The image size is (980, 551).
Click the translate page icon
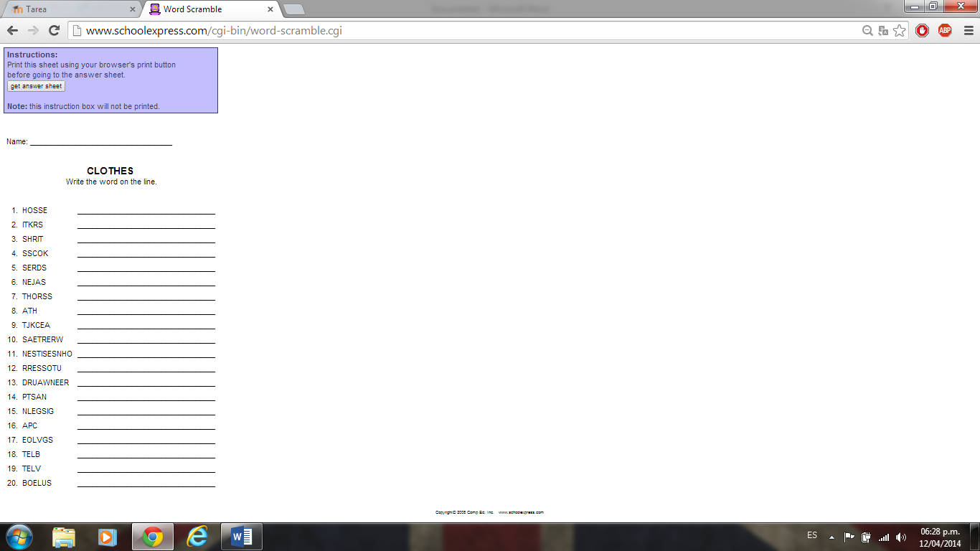tap(884, 31)
